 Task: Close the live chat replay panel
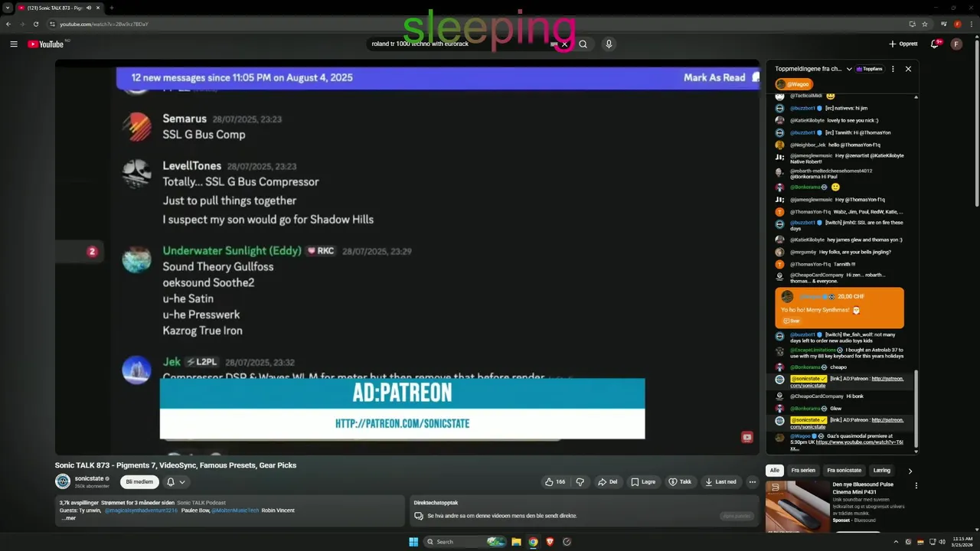[908, 69]
